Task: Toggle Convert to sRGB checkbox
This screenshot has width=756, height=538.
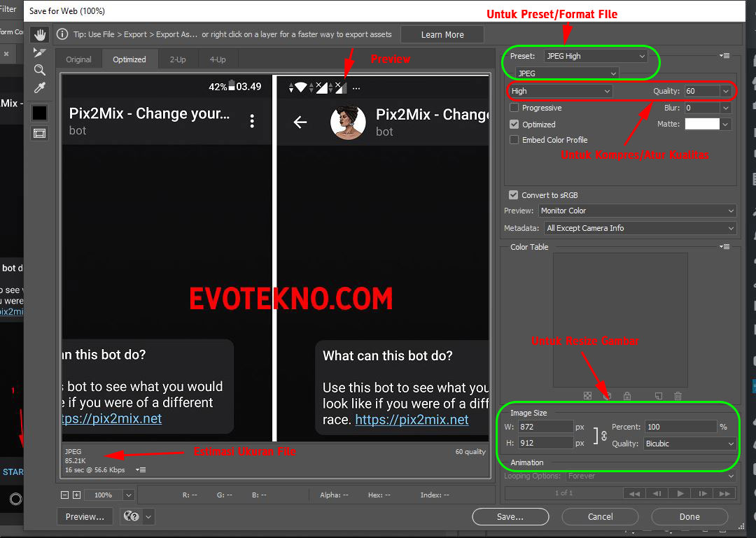Action: [x=514, y=195]
